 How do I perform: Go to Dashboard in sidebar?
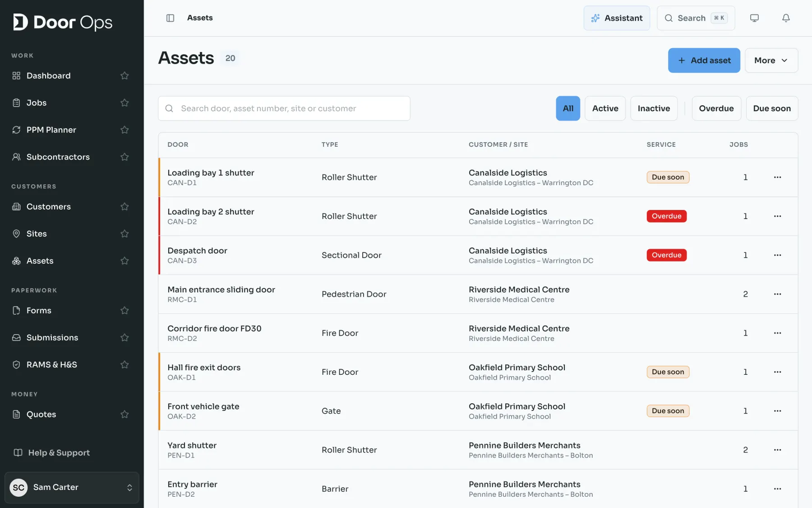tap(48, 76)
